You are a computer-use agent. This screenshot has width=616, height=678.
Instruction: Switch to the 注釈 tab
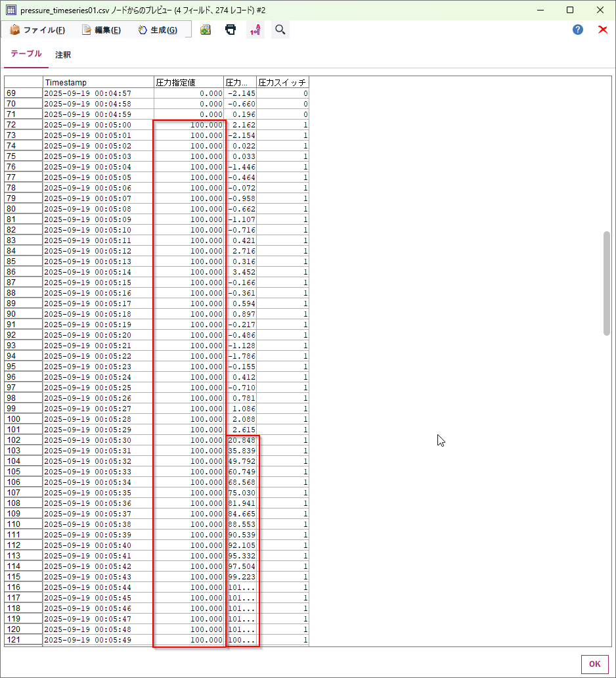(63, 55)
